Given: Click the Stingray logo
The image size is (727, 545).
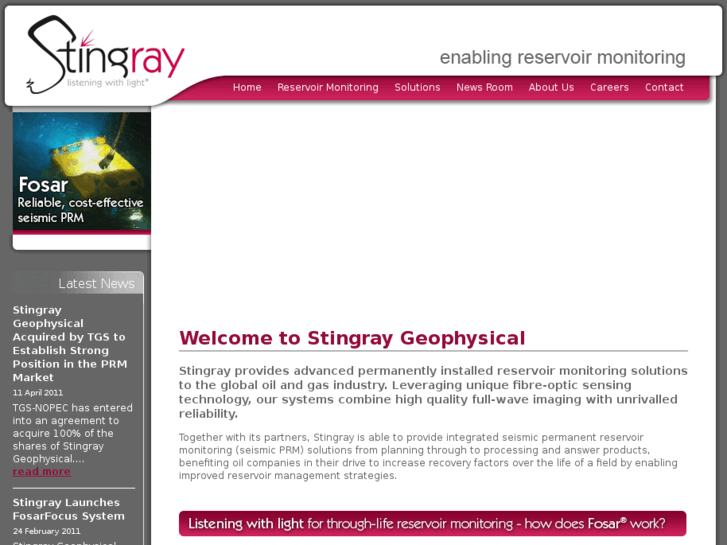Looking at the screenshot, I should coord(105,55).
